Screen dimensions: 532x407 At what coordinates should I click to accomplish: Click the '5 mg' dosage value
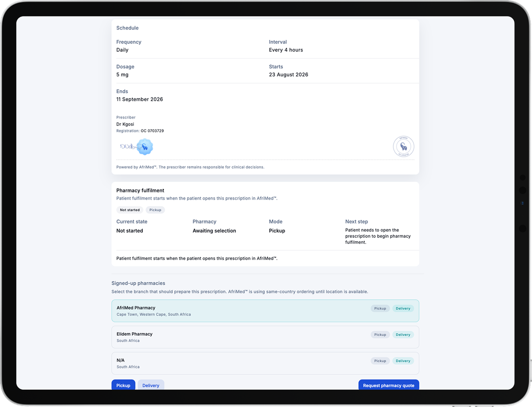coord(122,75)
